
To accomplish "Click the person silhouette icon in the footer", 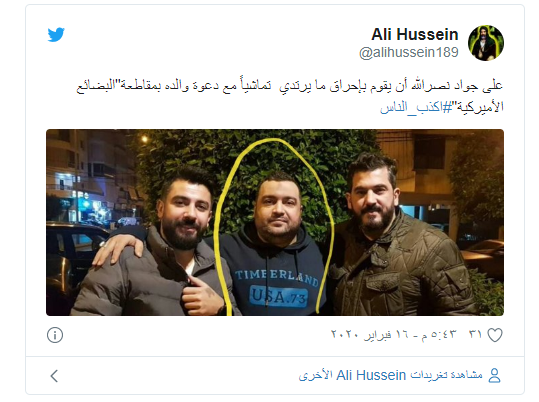I will pos(495,375).
